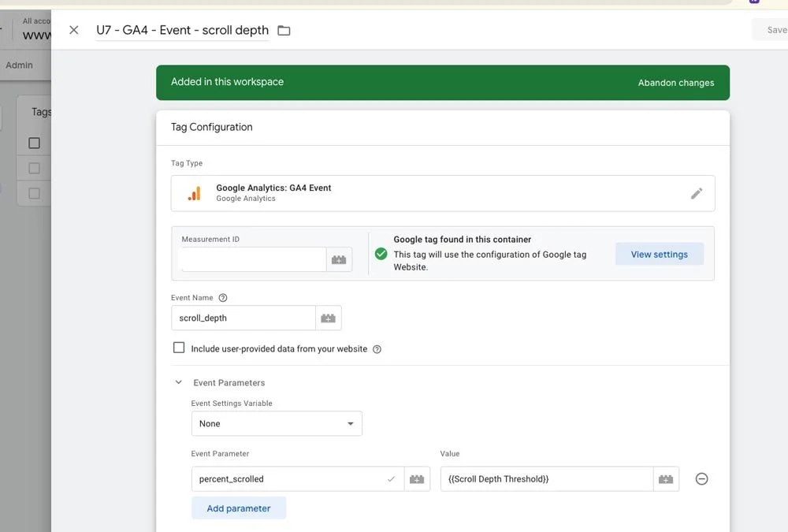The width and height of the screenshot is (788, 532).
Task: Open the Admin tab
Action: [x=19, y=65]
